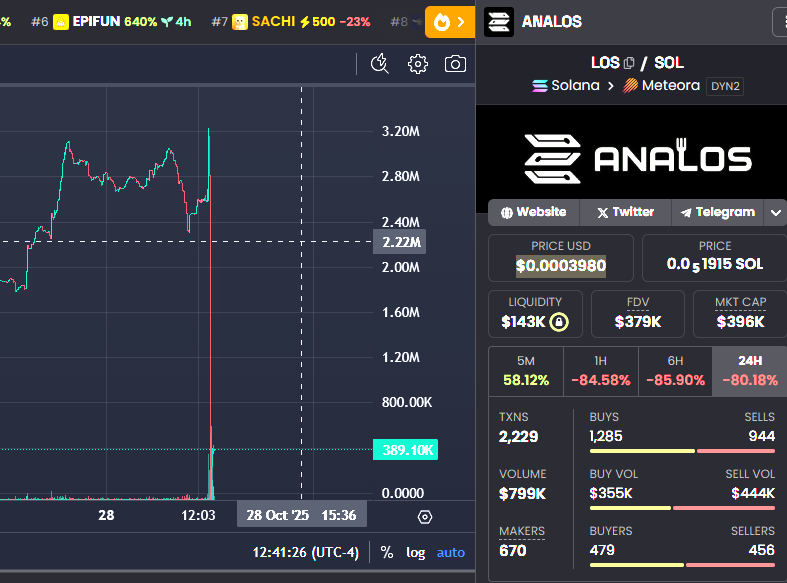Image resolution: width=787 pixels, height=583 pixels.
Task: Select the 6H timeframe tab
Action: [x=675, y=371]
